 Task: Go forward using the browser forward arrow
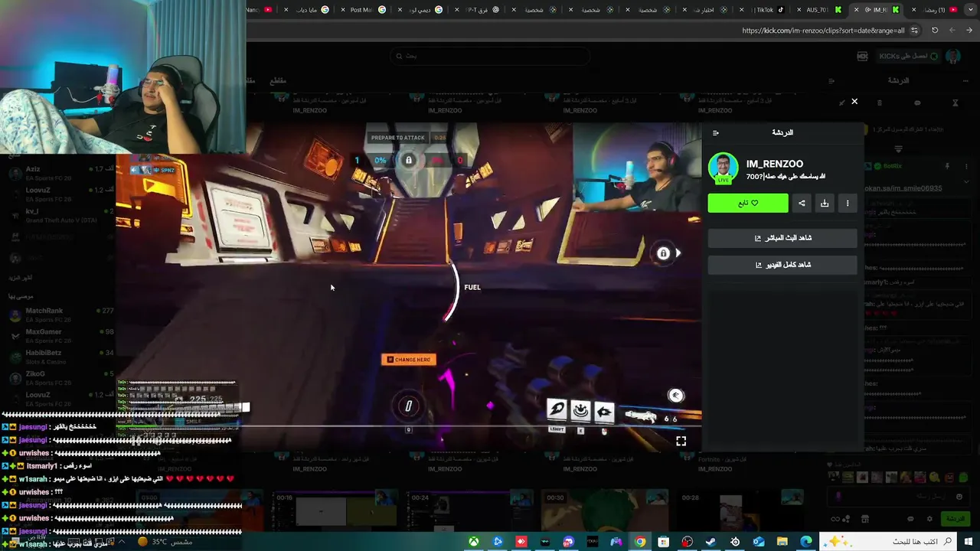[x=952, y=31]
